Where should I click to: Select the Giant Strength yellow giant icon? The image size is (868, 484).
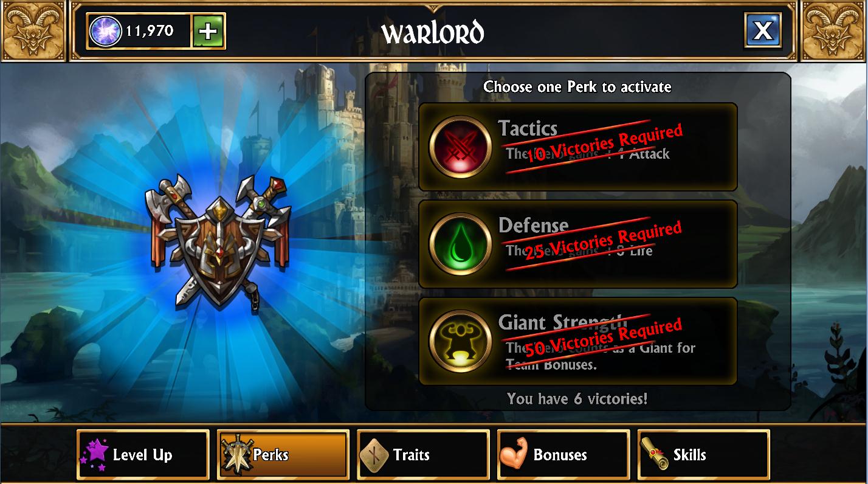(x=460, y=341)
